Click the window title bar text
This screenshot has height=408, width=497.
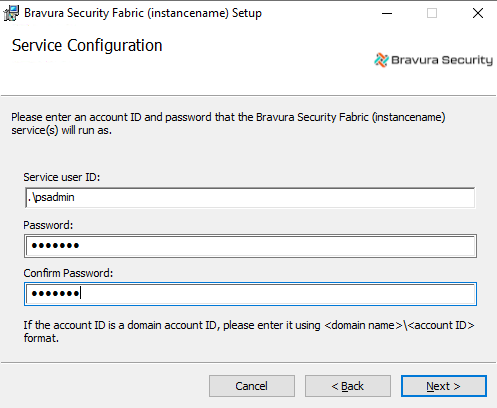[143, 13]
